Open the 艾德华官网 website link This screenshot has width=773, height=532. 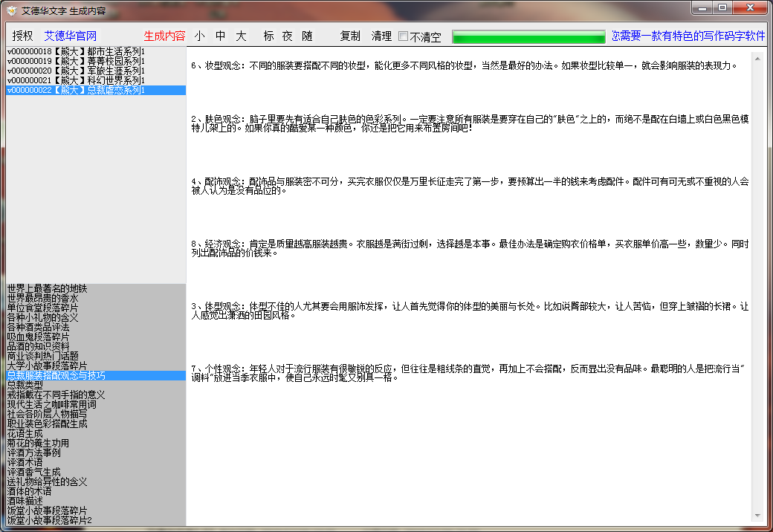pos(71,36)
